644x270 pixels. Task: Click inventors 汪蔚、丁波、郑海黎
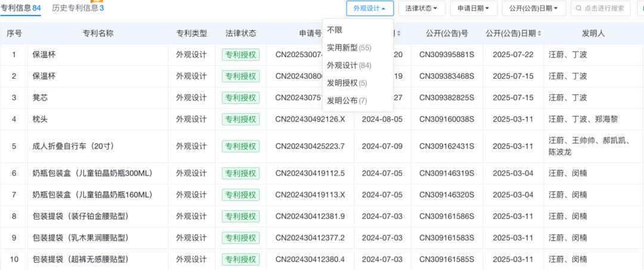point(583,119)
